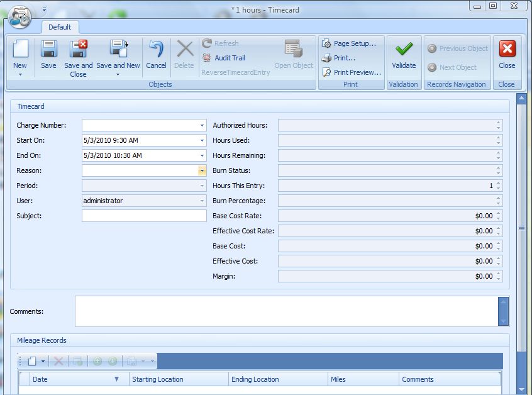This screenshot has height=395, width=532.
Task: Open Print Preview
Action: (x=352, y=72)
